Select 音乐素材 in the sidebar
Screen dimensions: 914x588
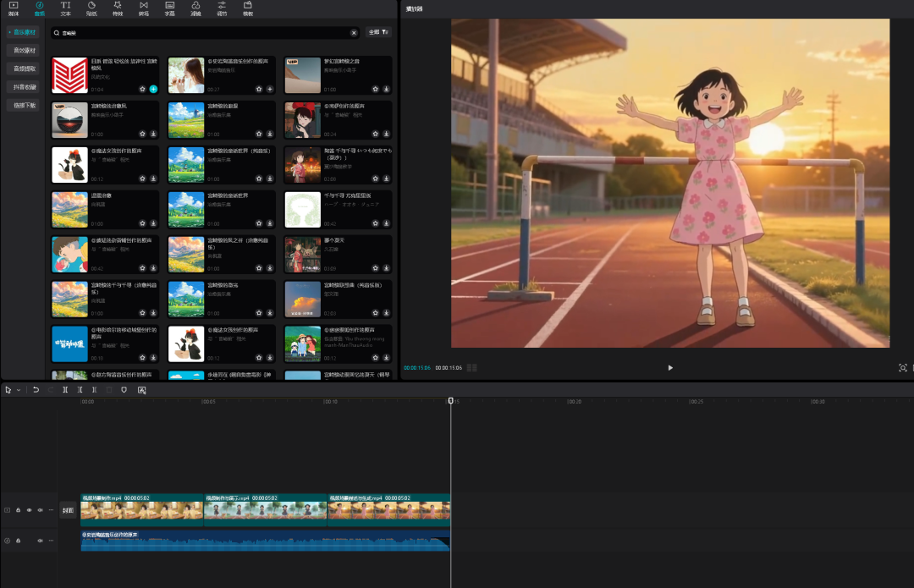[x=24, y=32]
